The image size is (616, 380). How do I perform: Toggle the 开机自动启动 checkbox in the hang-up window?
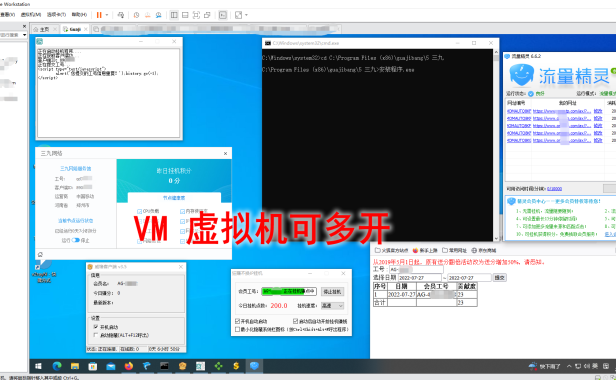(x=237, y=321)
